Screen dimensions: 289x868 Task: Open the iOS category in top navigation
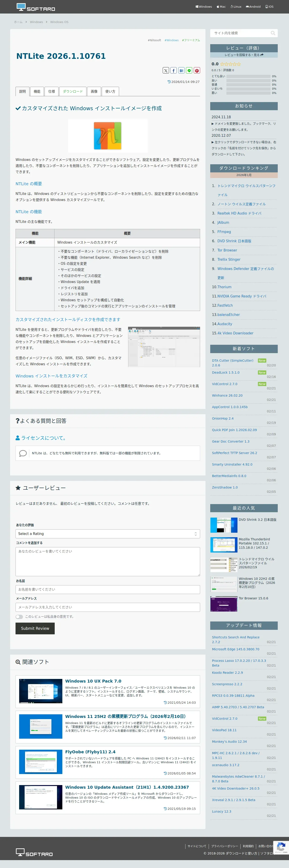pyautogui.click(x=269, y=7)
